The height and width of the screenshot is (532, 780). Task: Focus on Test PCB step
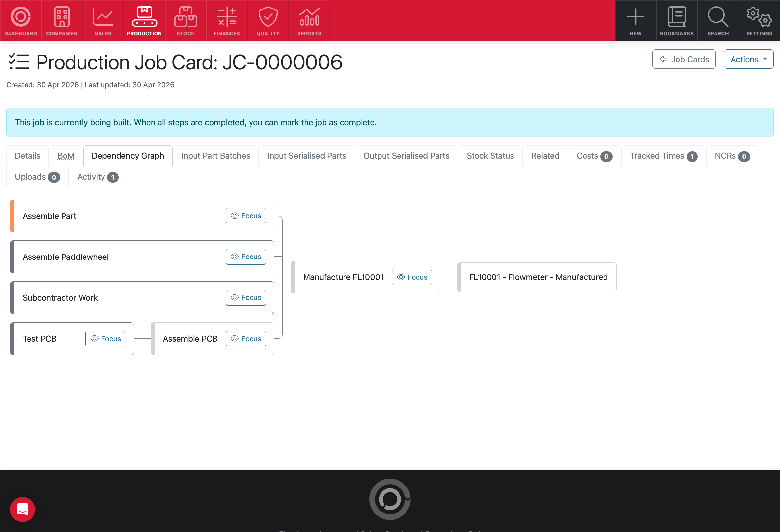(105, 338)
